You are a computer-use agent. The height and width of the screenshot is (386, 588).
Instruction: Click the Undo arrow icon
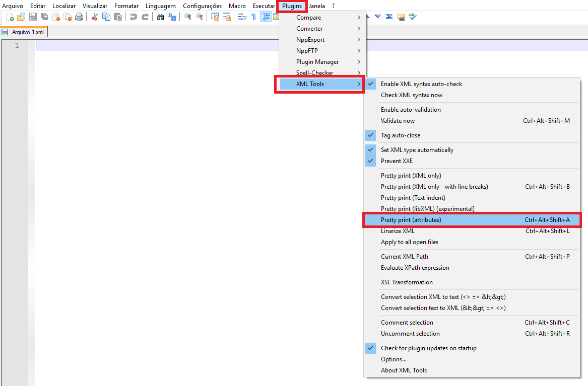tap(133, 17)
